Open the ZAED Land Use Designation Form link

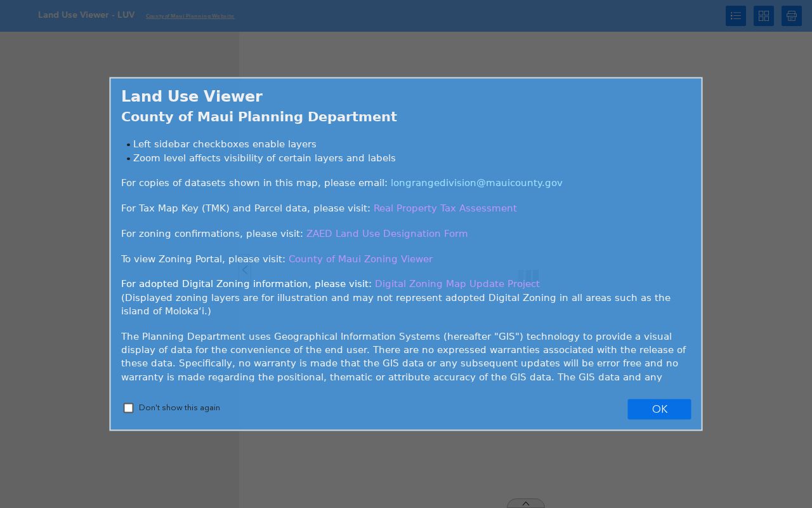point(387,234)
